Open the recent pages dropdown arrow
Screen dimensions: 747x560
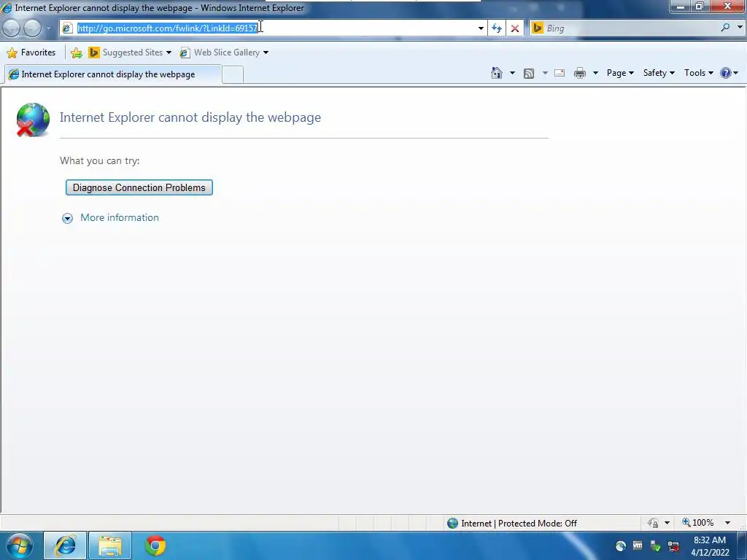coord(48,28)
